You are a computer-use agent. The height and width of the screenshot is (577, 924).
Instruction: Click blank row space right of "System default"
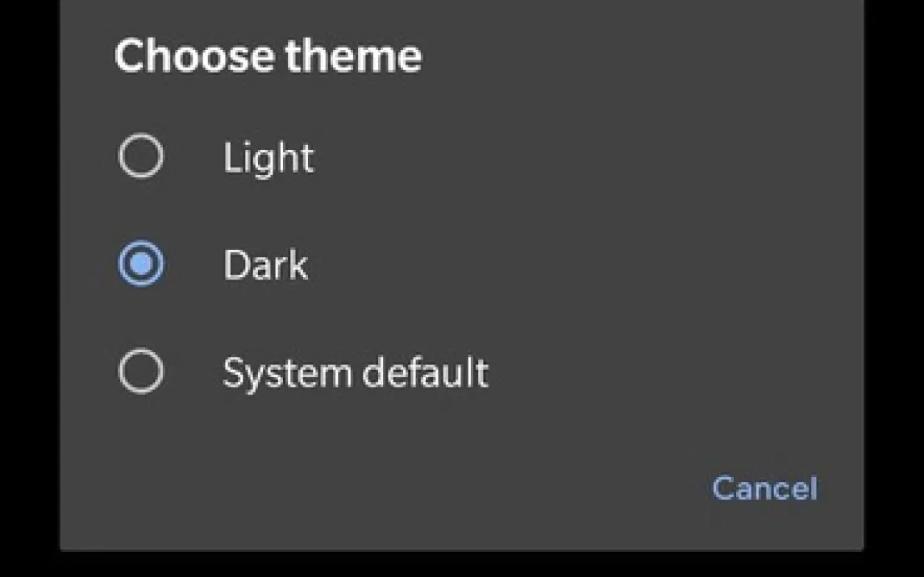point(661,372)
